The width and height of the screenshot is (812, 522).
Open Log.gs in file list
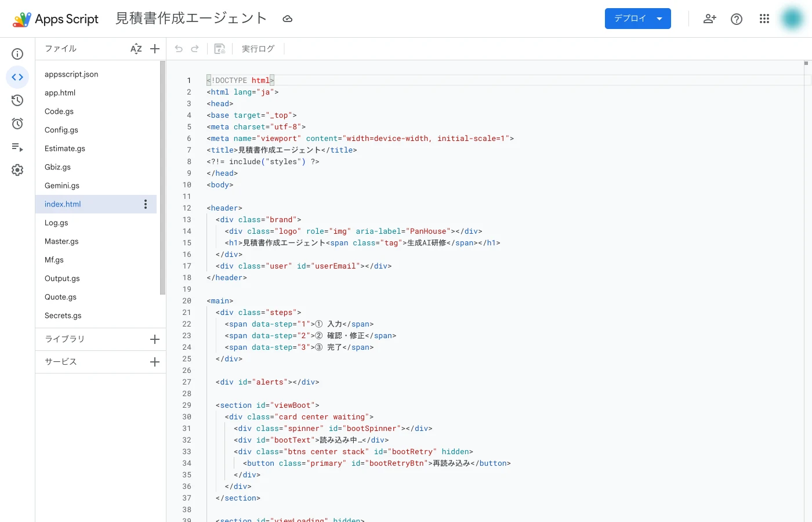point(96,223)
